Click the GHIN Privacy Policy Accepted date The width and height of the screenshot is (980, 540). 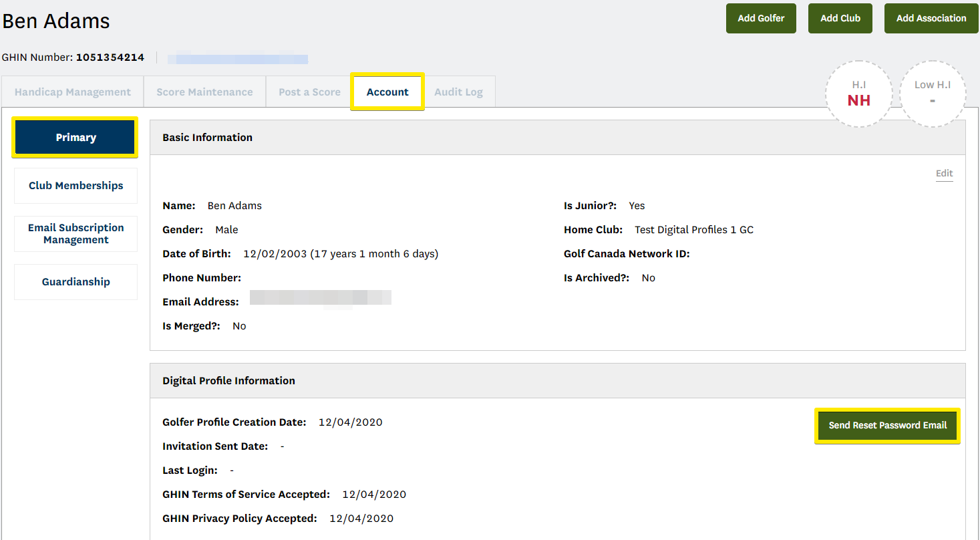(361, 518)
